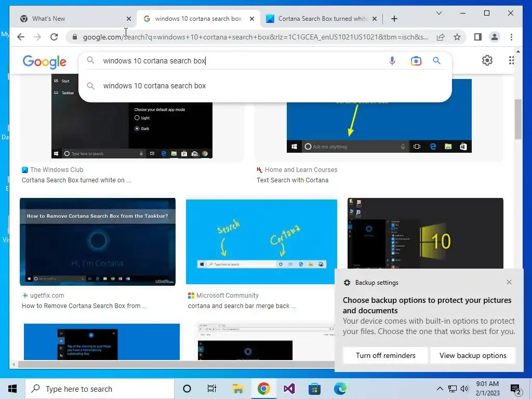Screen dimensions: 532x399
Task: Open Chrome profile avatar
Action: click(495, 37)
